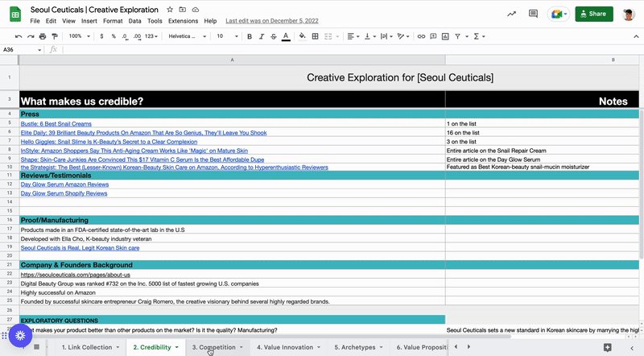The image size is (644, 356).
Task: Open the Last edit was on December 5 link
Action: pyautogui.click(x=272, y=21)
